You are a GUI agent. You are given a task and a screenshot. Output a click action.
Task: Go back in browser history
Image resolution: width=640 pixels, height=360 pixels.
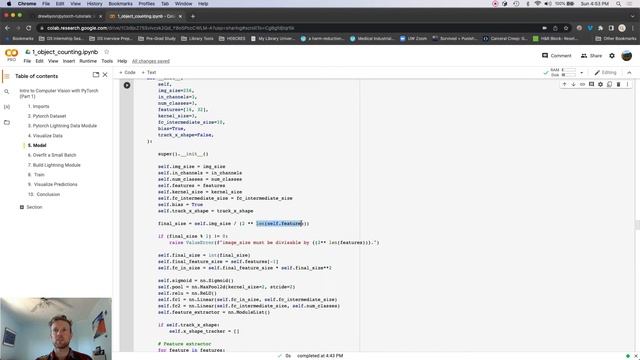[7, 28]
